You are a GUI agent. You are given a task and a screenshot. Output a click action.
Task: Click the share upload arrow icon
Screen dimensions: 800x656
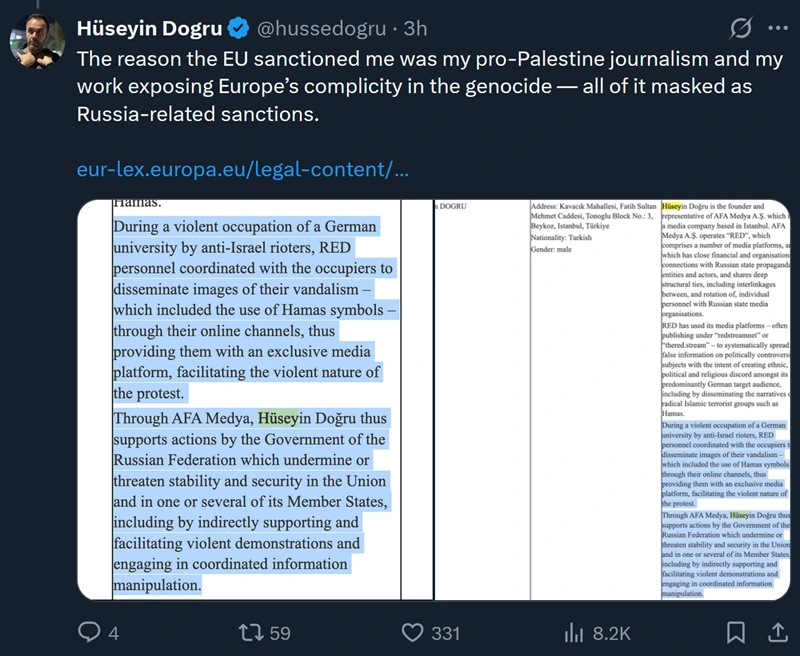(776, 632)
